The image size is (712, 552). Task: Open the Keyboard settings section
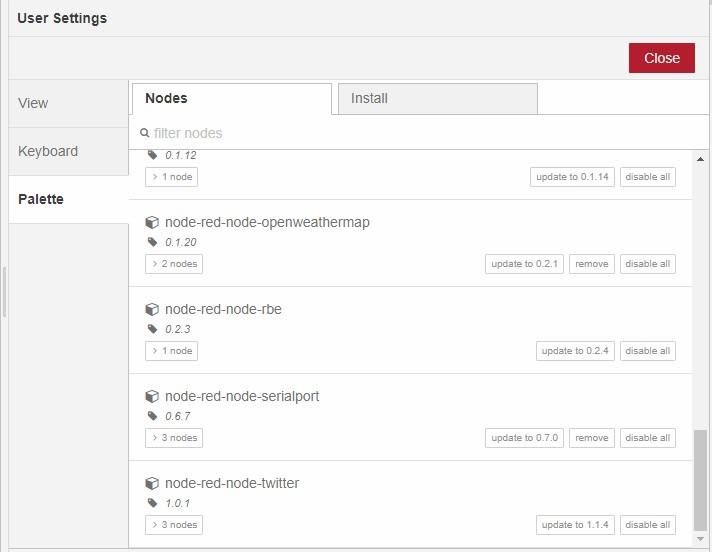(69, 151)
